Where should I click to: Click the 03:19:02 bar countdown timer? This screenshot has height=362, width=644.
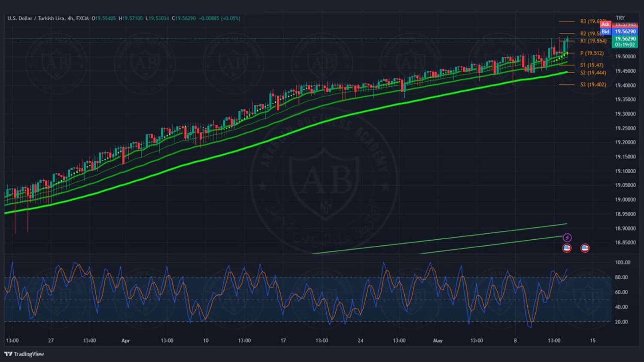[625, 45]
